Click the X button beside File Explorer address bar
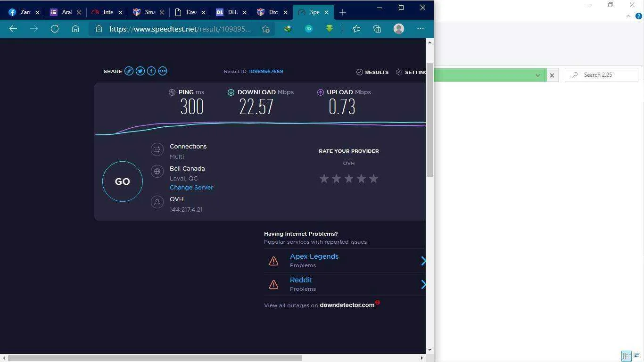Viewport: 644px width, 362px height. coord(552,75)
